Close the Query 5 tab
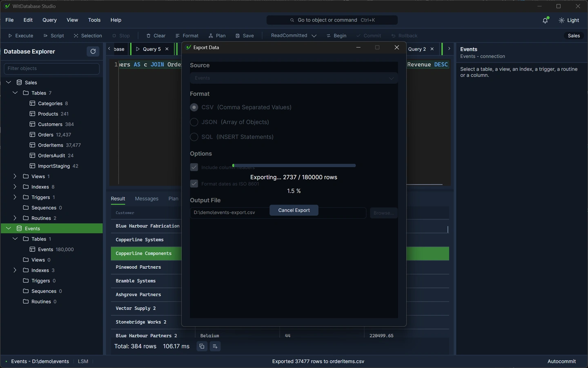588x368 pixels. [167, 49]
